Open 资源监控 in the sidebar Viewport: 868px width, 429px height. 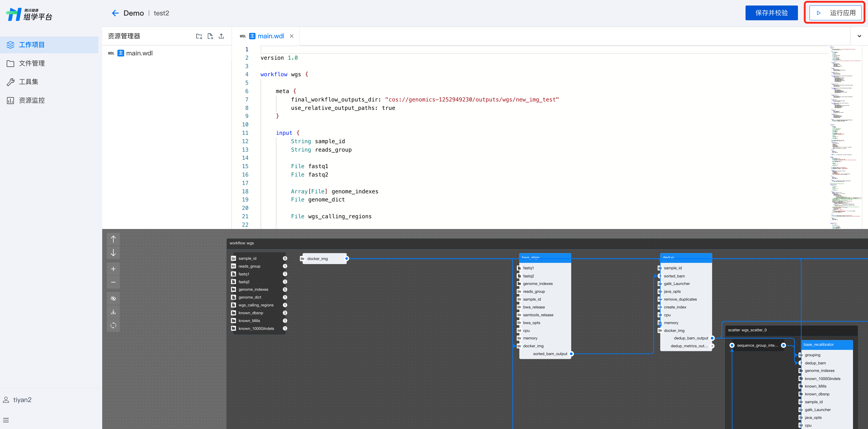point(32,101)
